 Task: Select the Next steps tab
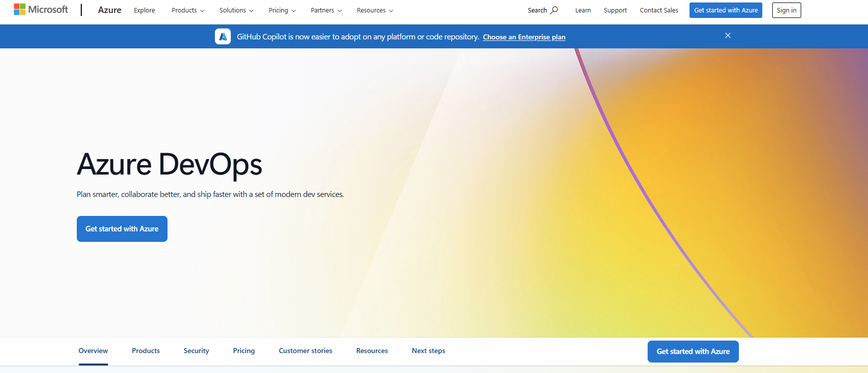coord(429,351)
